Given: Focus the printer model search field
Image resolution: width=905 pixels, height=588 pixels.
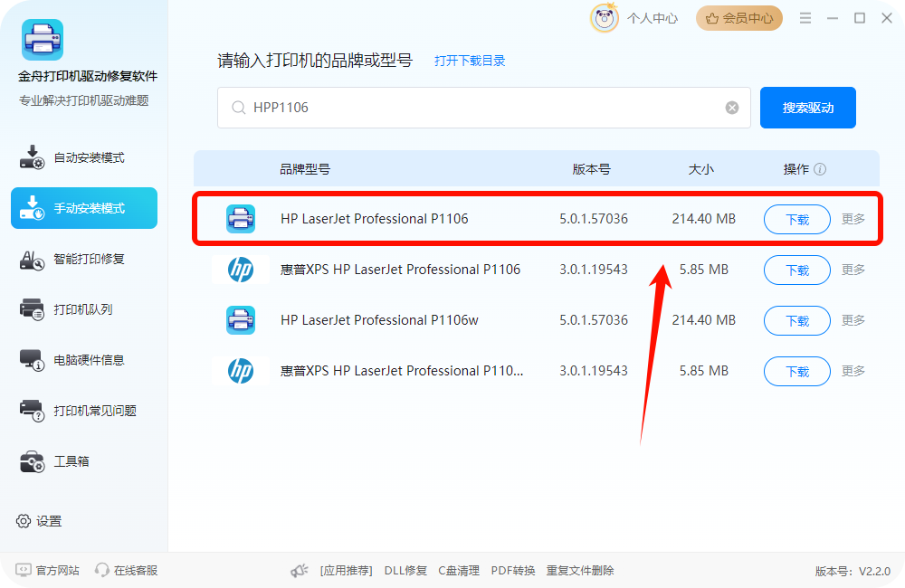Looking at the screenshot, I should 483,108.
